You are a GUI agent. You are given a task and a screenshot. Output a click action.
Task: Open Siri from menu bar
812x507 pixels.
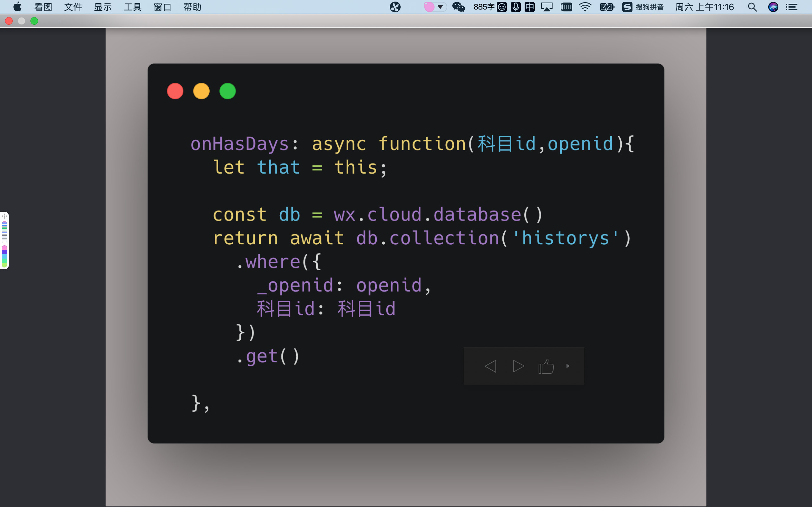(773, 7)
